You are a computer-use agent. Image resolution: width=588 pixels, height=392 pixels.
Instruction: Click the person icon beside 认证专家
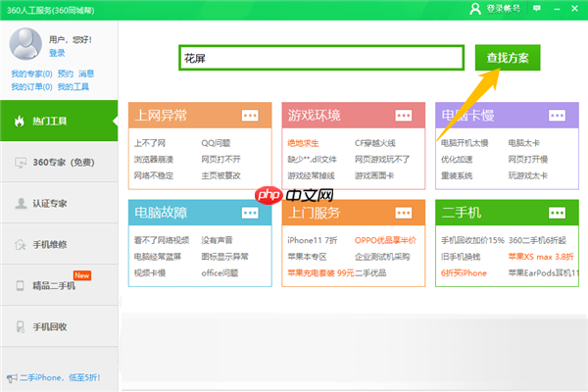click(21, 203)
